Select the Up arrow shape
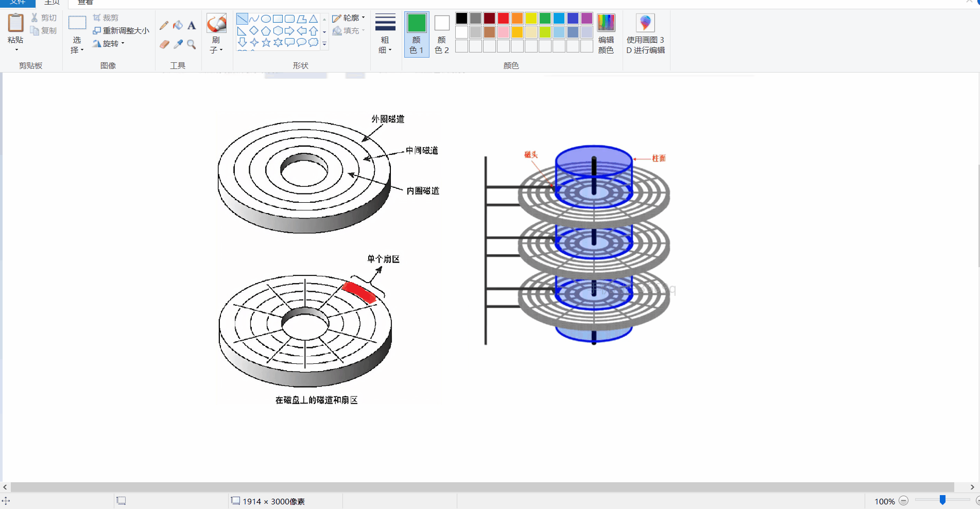This screenshot has height=509, width=980. (x=313, y=31)
